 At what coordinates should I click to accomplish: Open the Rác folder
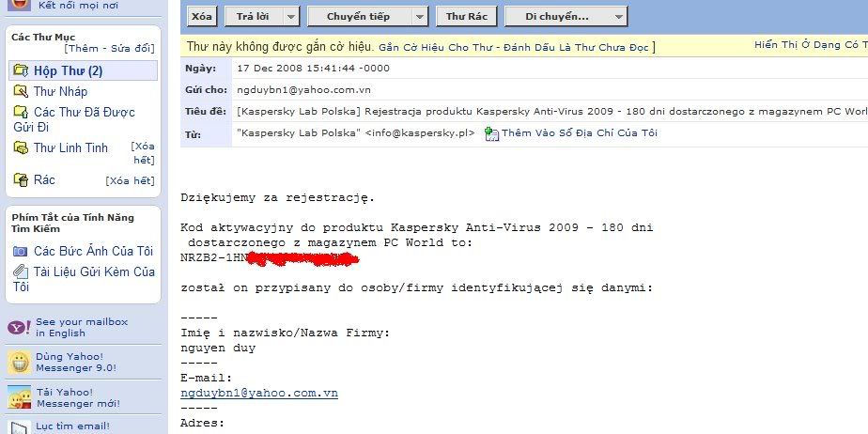pyautogui.click(x=44, y=179)
